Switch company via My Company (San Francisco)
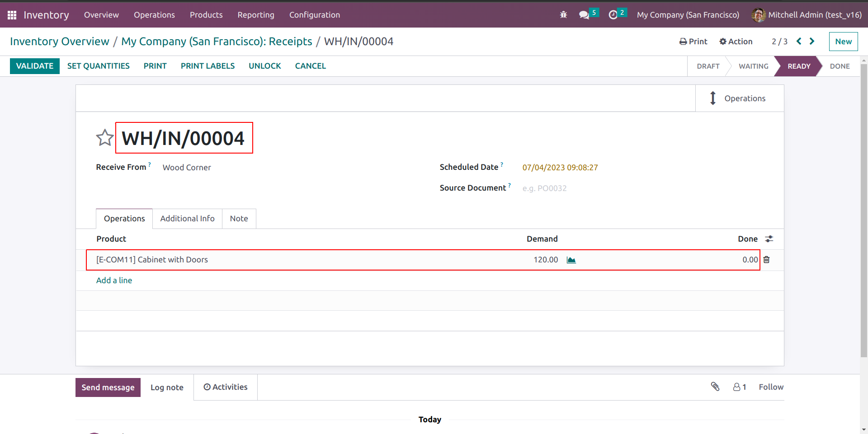The width and height of the screenshot is (868, 434). click(688, 15)
